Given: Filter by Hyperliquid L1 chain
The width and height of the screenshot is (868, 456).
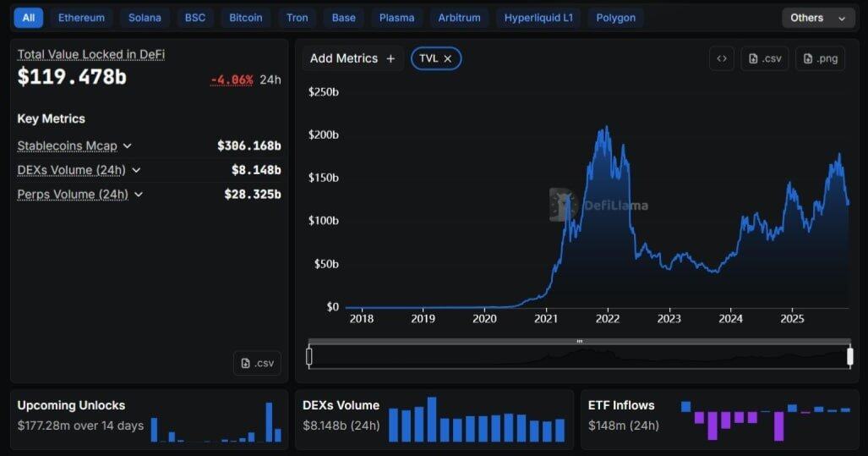Looking at the screenshot, I should coord(538,18).
